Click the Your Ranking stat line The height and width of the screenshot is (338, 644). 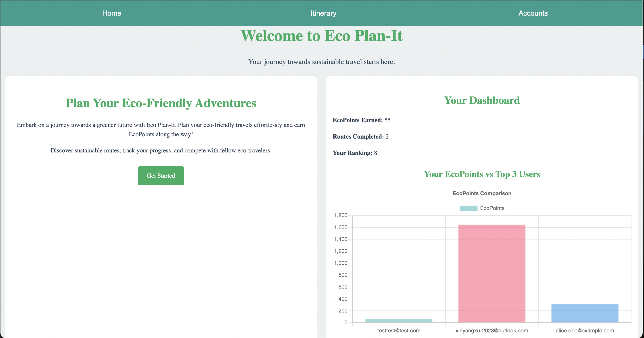[354, 153]
